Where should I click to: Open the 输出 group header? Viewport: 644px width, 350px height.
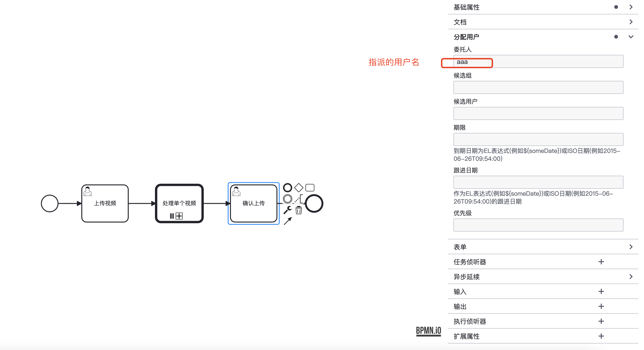[x=543, y=306]
